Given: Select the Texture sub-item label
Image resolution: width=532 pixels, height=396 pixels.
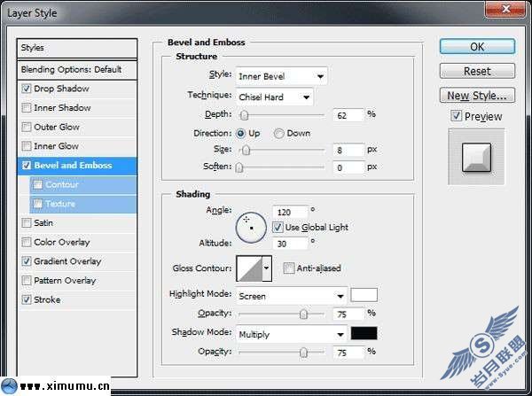Looking at the screenshot, I should coord(60,204).
